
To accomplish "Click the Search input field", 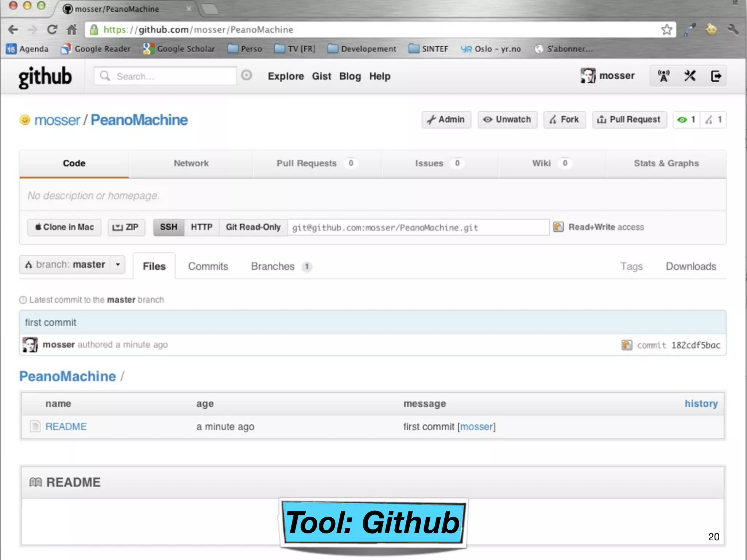I will pos(165,76).
